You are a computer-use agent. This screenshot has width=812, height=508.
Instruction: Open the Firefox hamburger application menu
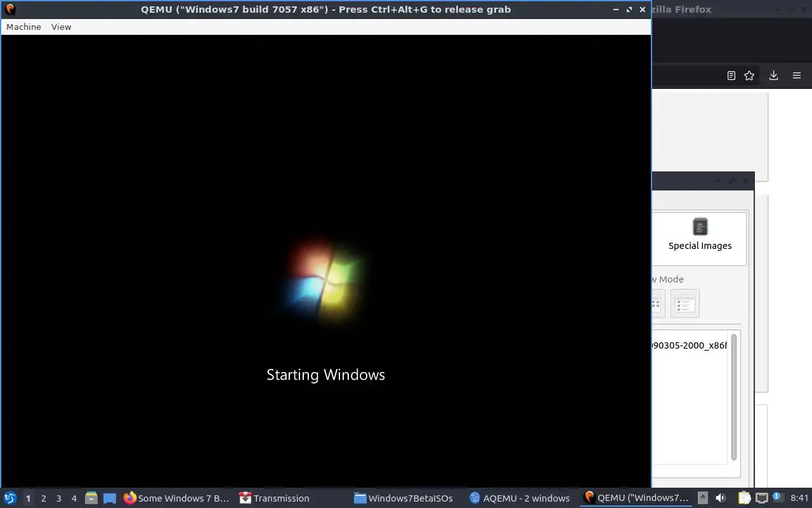797,76
